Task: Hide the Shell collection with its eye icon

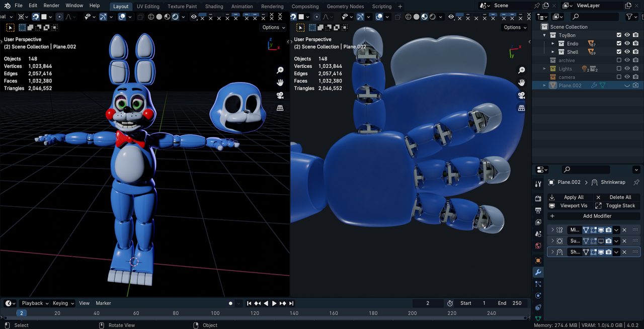Action: tap(627, 52)
